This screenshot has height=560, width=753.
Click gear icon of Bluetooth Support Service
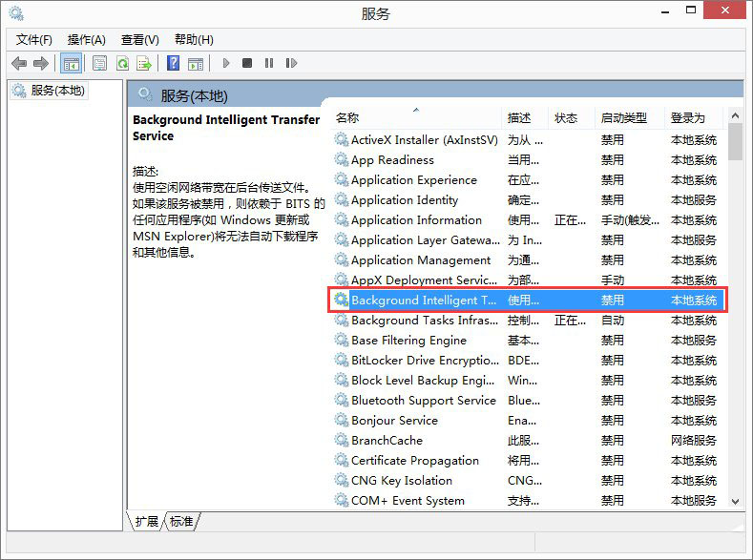pos(341,401)
